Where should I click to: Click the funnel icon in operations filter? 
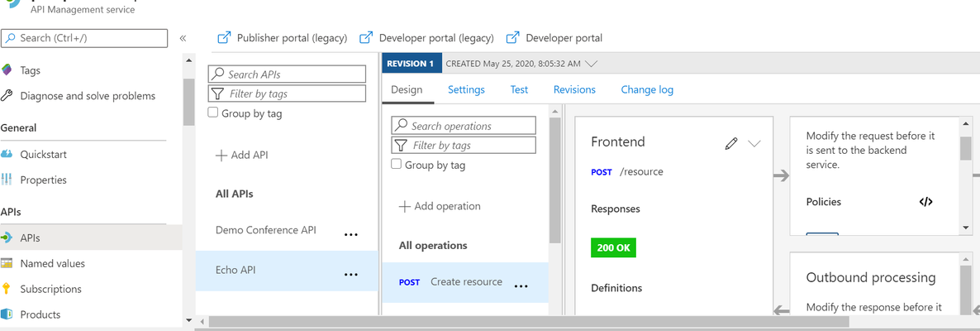pyautogui.click(x=401, y=145)
